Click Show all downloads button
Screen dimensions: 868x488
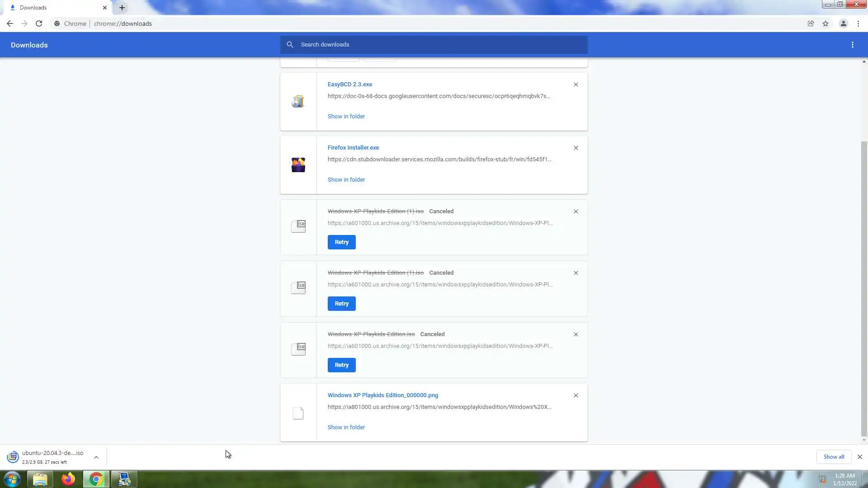click(833, 457)
